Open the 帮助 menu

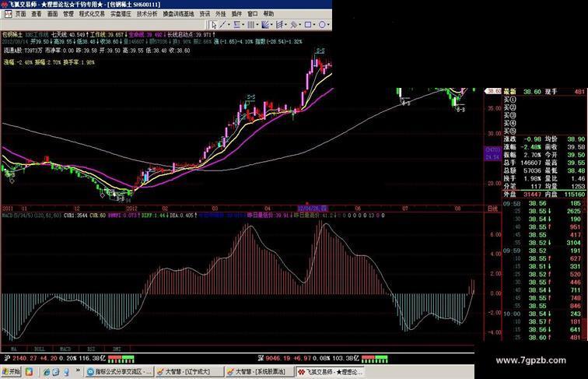pos(268,14)
